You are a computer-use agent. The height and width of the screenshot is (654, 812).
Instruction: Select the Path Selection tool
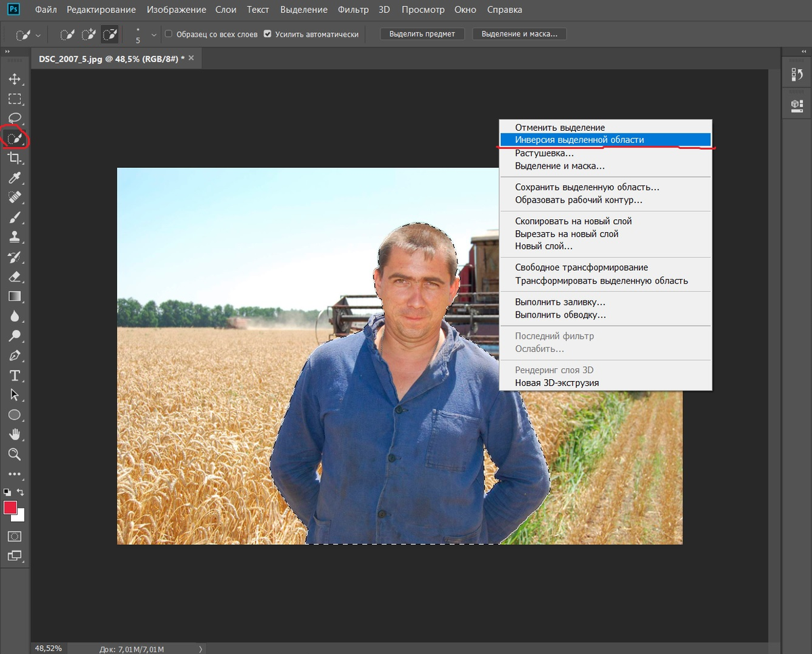tap(14, 395)
